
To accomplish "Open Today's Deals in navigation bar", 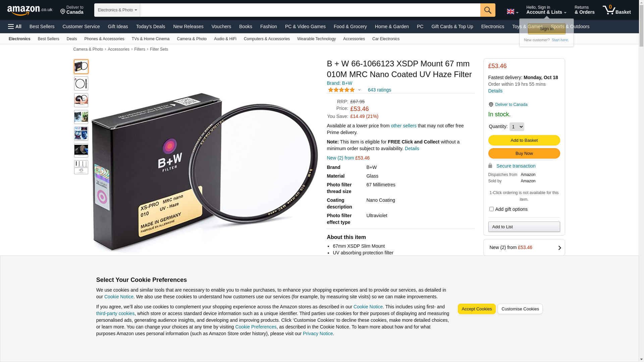I will tap(151, 26).
